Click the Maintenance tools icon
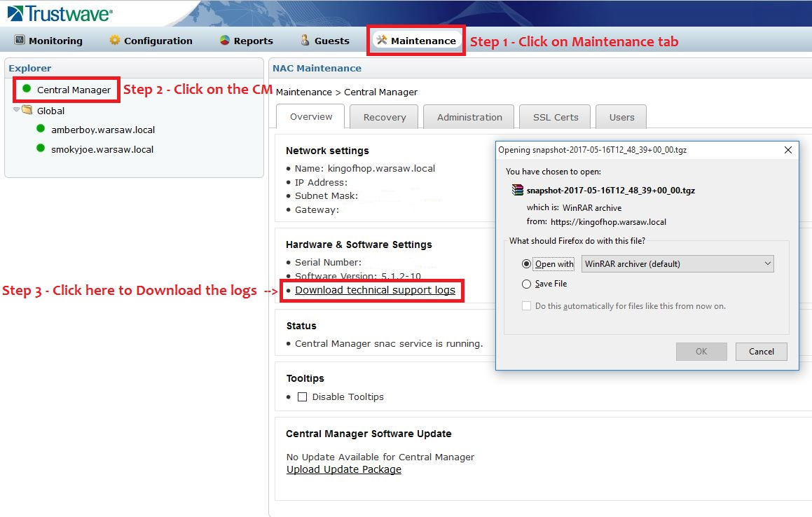Viewport: 812px width, 517px height. pyautogui.click(x=382, y=41)
